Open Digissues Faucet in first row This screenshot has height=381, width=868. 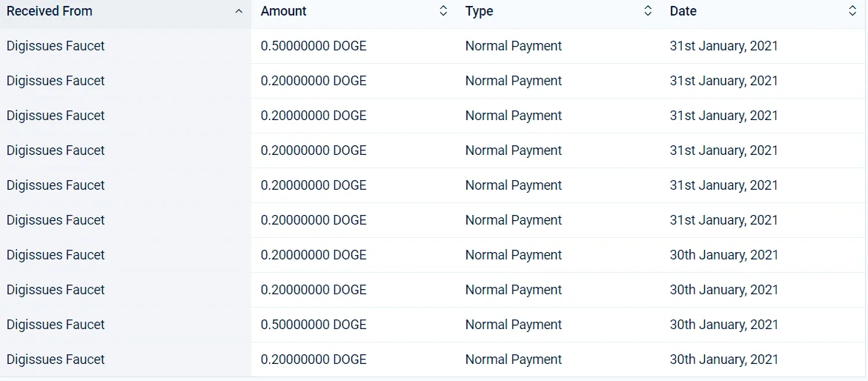click(56, 46)
